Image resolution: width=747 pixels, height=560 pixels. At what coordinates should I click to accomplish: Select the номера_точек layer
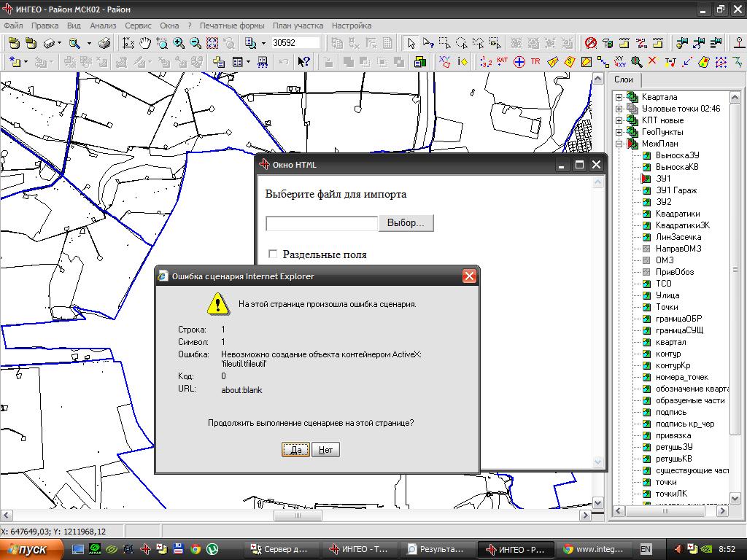tap(682, 377)
